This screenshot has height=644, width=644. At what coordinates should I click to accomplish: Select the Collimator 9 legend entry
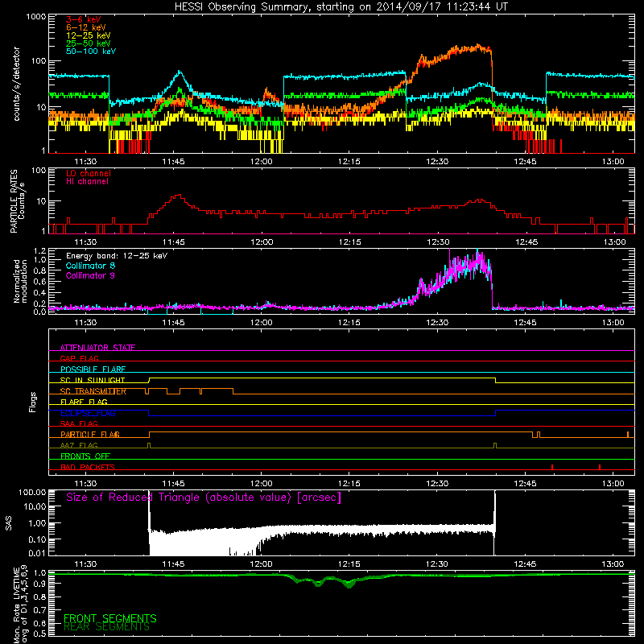click(90, 275)
